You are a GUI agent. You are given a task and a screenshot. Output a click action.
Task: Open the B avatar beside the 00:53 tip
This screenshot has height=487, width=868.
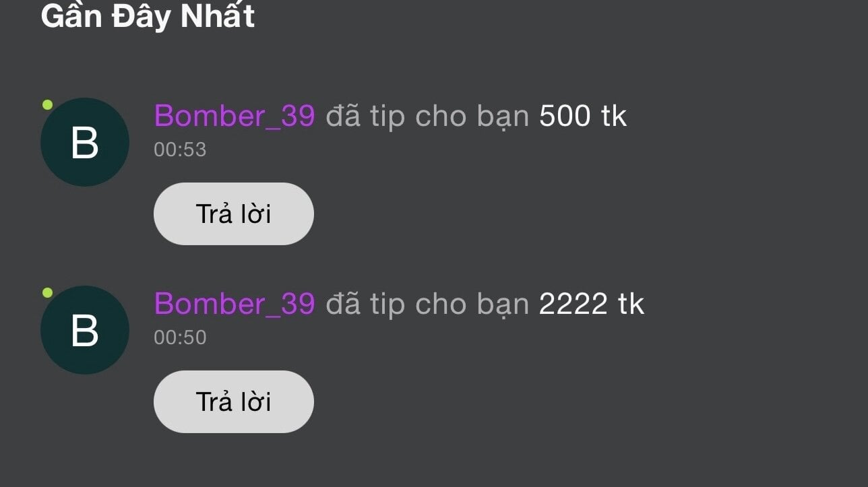85,142
